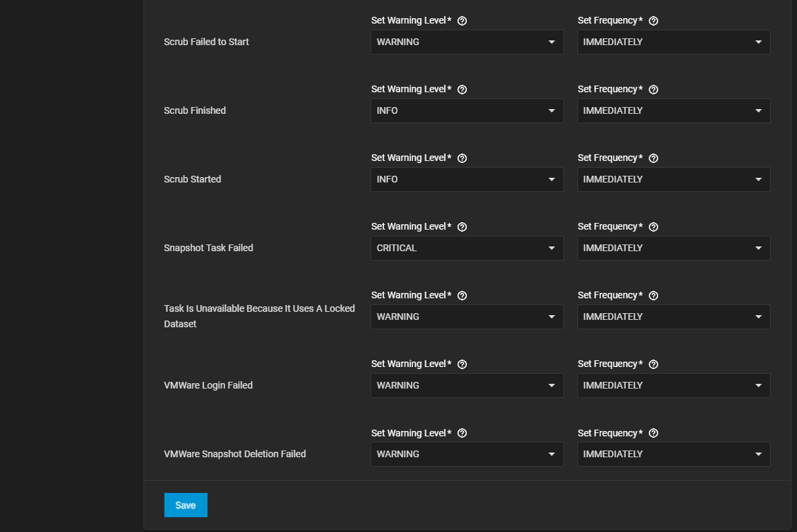This screenshot has height=532, width=797.
Task: Open Locked Dataset task warning level dropdown
Action: 467,317
